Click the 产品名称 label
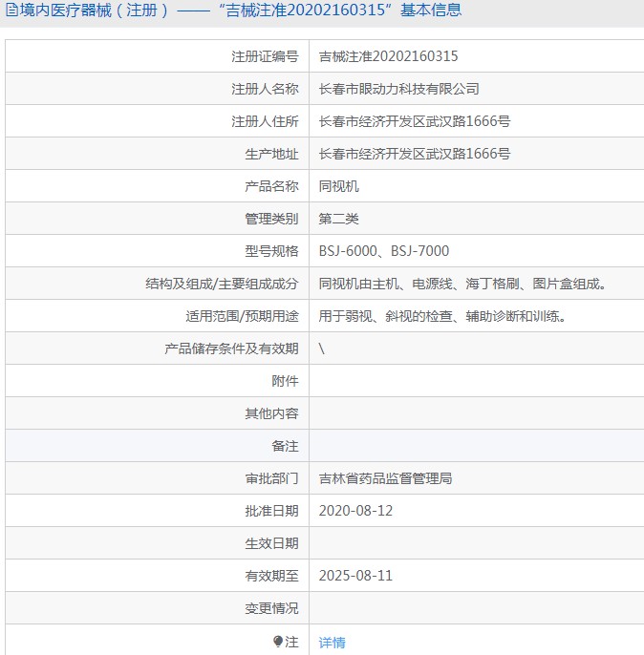The width and height of the screenshot is (644, 655). click(x=271, y=186)
